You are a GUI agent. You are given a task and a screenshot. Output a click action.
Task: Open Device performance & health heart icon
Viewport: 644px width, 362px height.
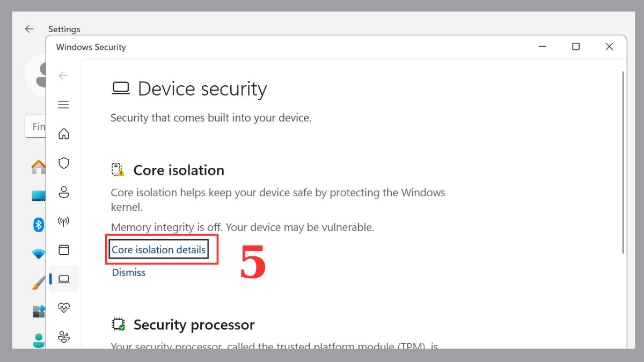click(x=64, y=308)
